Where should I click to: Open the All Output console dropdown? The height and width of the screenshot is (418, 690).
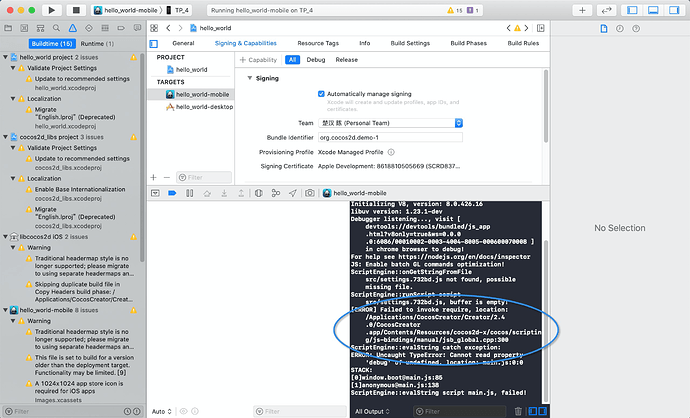[x=372, y=411]
